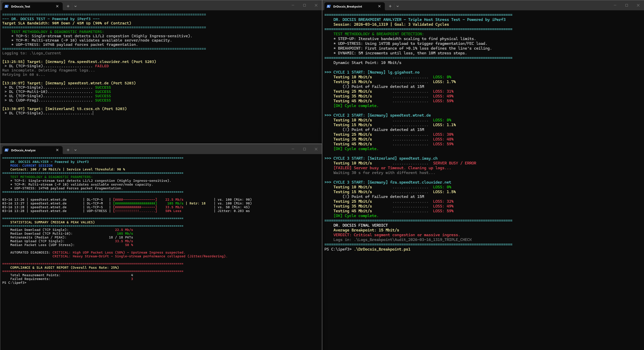Open new tab in DrDocsis_Test window
Image resolution: width=644 pixels, height=350 pixels.
click(x=68, y=6)
